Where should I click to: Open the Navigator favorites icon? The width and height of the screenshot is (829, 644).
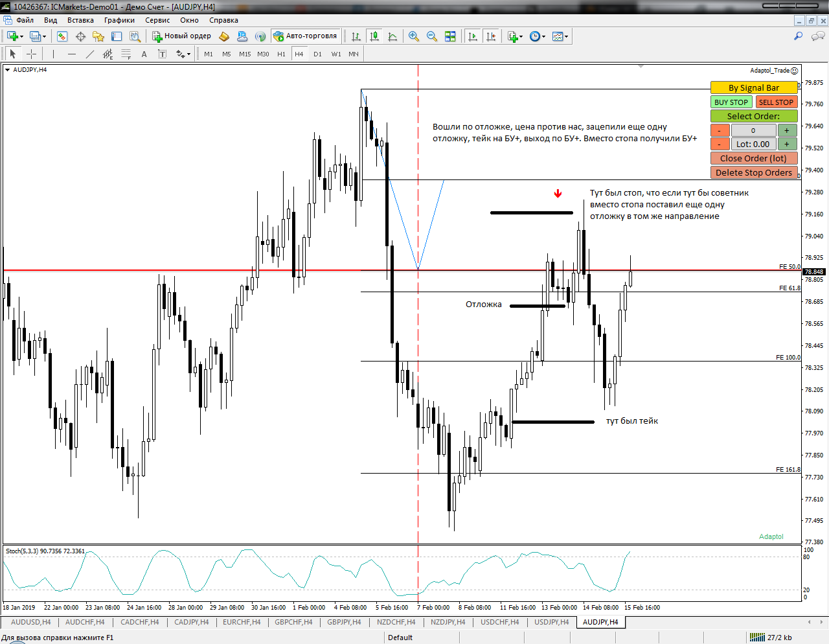coord(98,36)
